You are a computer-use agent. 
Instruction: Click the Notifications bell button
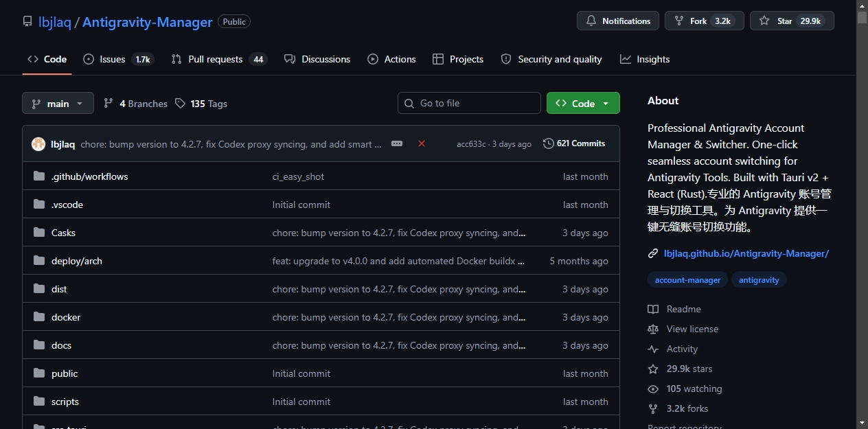pyautogui.click(x=618, y=21)
